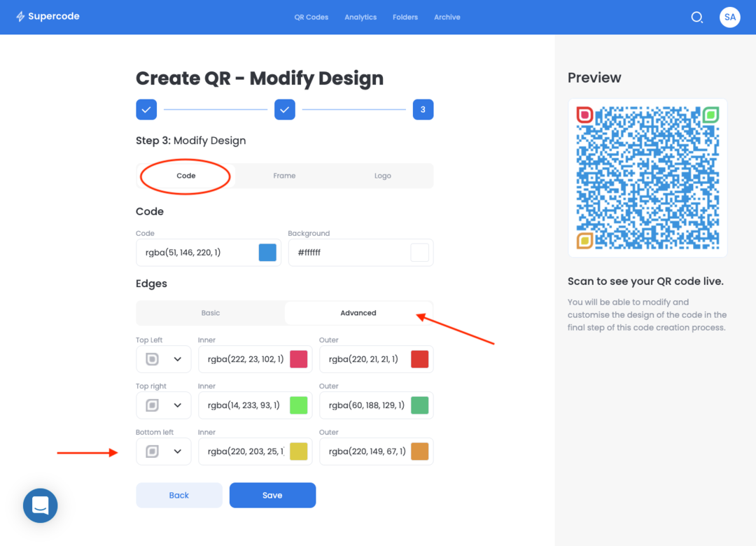Screen dimensions: 756x546
Task: Toggle edges back to Basic mode
Action: coord(210,313)
